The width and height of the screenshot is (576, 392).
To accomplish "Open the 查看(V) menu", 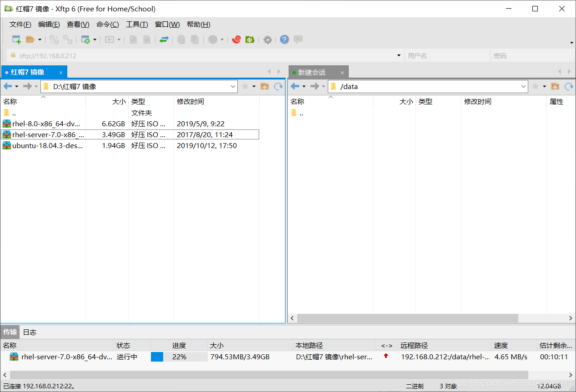I will click(x=78, y=25).
